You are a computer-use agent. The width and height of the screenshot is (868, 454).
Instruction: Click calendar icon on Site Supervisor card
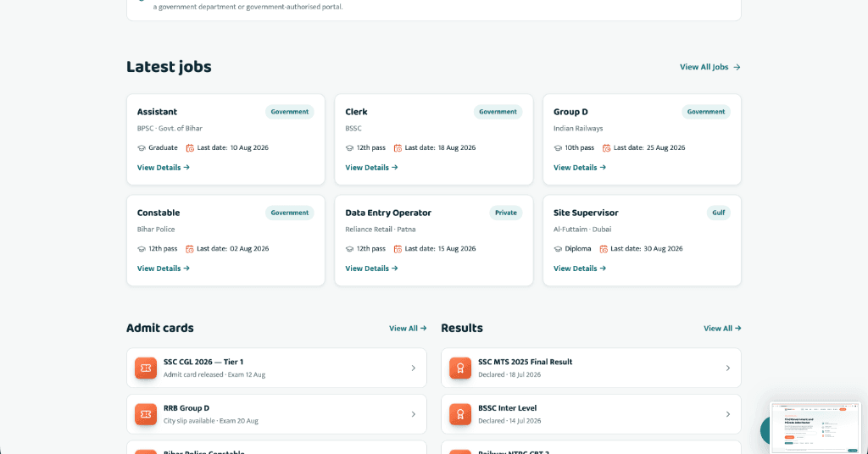pyautogui.click(x=604, y=249)
